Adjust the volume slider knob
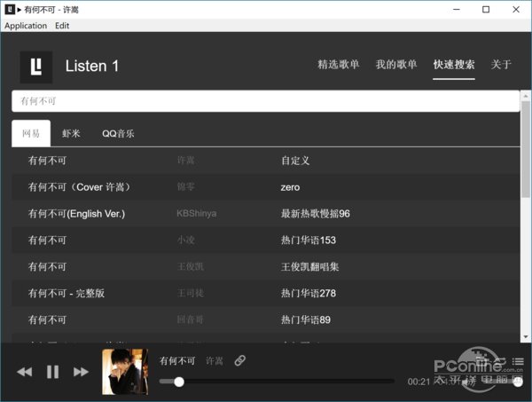The height and width of the screenshot is (402, 532). [x=518, y=382]
